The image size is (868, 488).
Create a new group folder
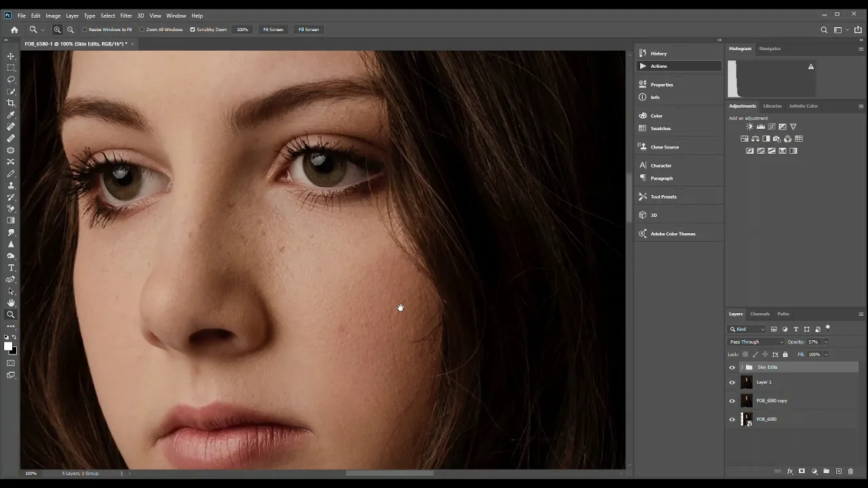point(826,471)
